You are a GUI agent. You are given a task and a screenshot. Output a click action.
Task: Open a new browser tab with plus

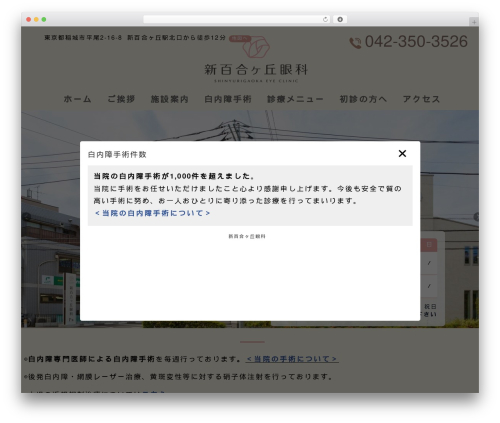474,22
